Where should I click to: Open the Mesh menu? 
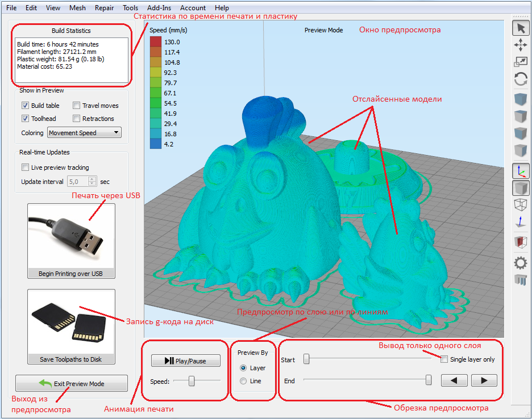click(77, 7)
